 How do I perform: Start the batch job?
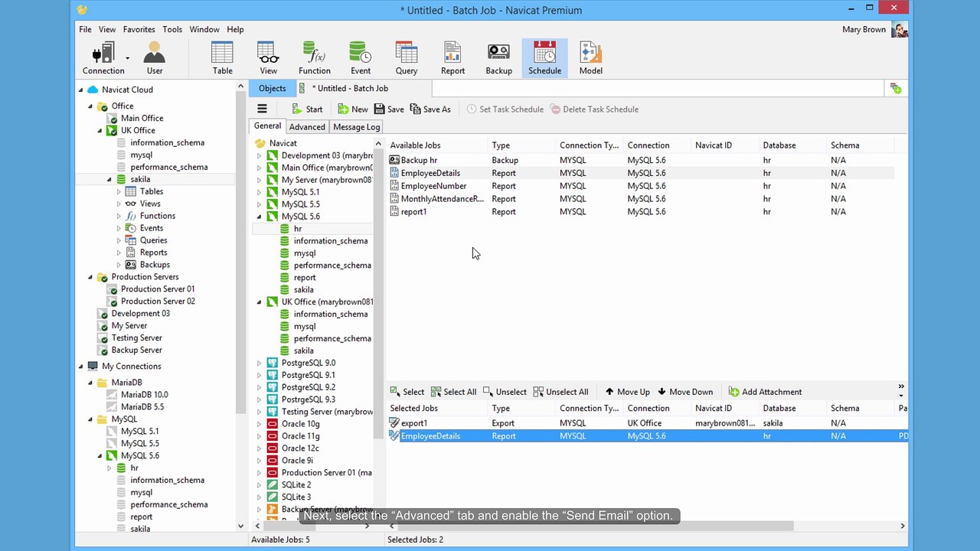pyautogui.click(x=307, y=109)
